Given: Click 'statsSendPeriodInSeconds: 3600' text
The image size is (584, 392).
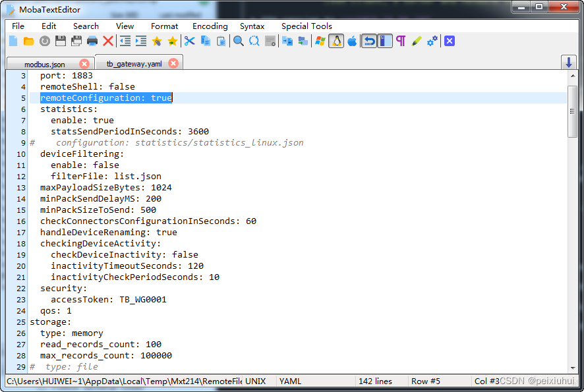Looking at the screenshot, I should click(x=130, y=131).
